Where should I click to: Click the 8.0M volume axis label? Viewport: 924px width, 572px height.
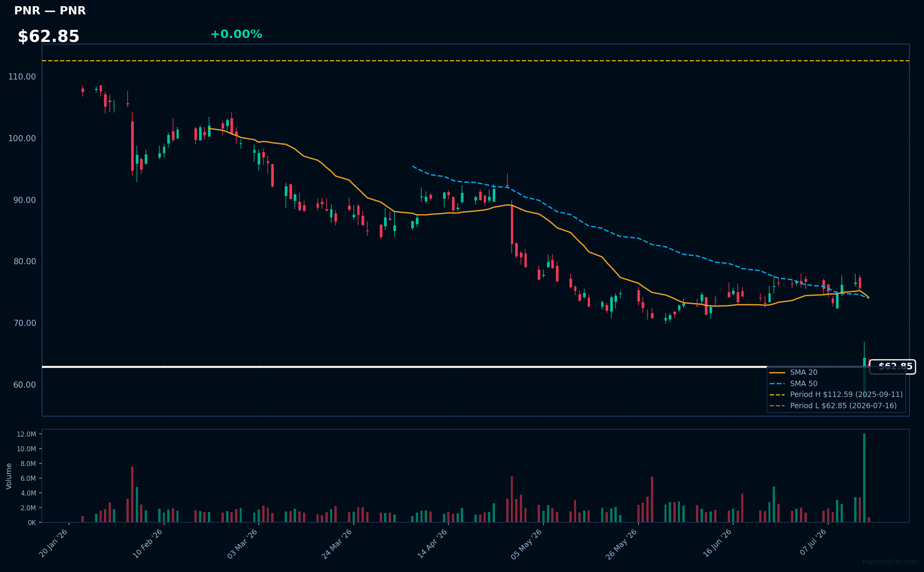[28, 464]
